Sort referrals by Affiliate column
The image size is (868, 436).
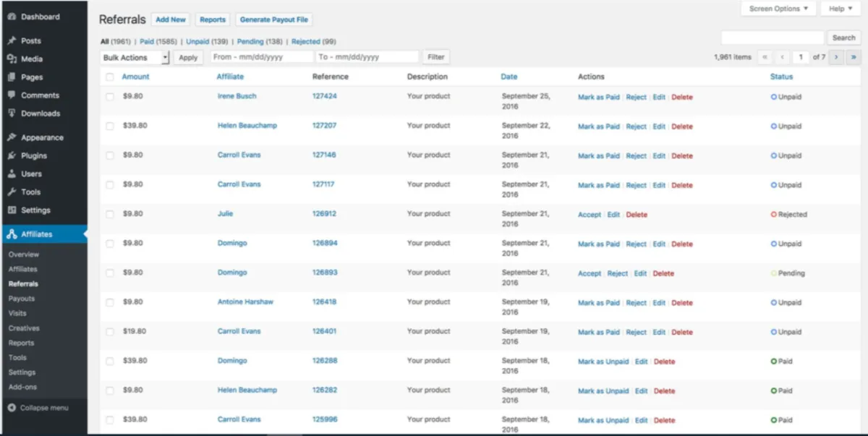230,77
